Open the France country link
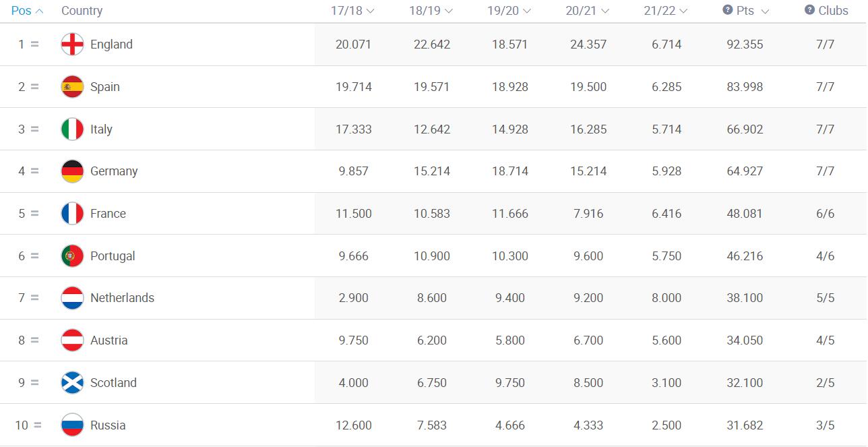Screen dimensions: 868x447 click(x=108, y=214)
